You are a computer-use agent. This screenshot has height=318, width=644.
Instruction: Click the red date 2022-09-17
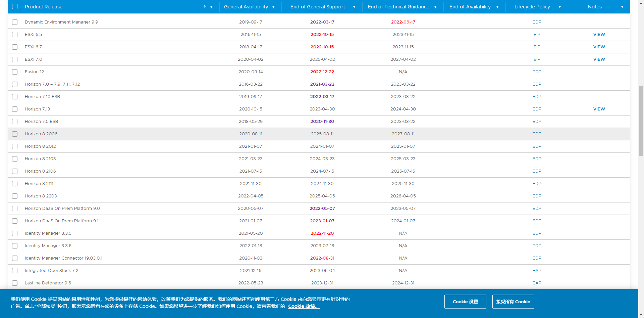coord(403,22)
